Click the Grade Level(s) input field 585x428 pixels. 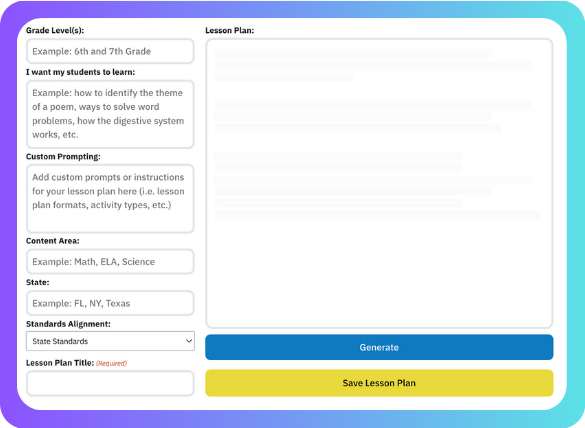click(x=110, y=51)
